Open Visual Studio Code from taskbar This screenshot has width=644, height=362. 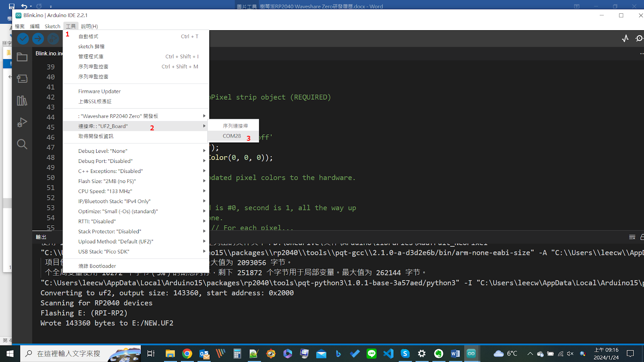[388, 354]
